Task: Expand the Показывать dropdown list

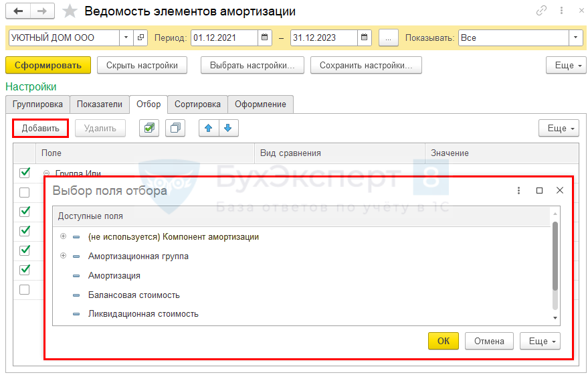Action: tap(575, 37)
